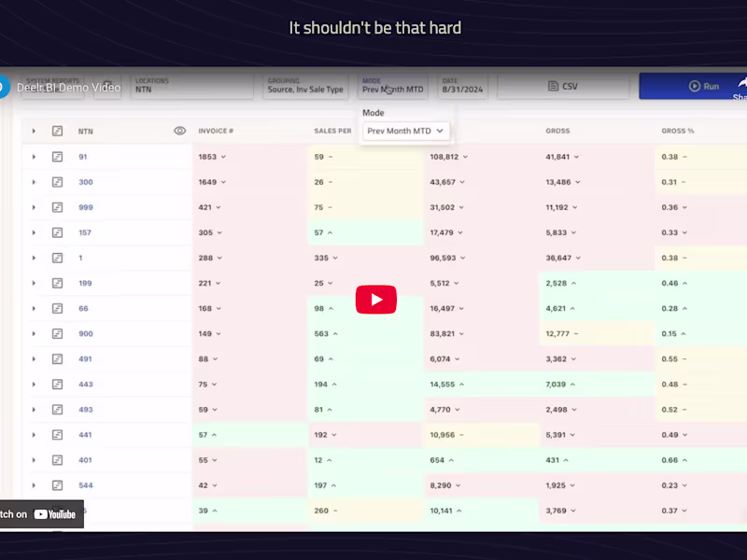Expand row 900
The width and height of the screenshot is (747, 560).
pyautogui.click(x=34, y=333)
